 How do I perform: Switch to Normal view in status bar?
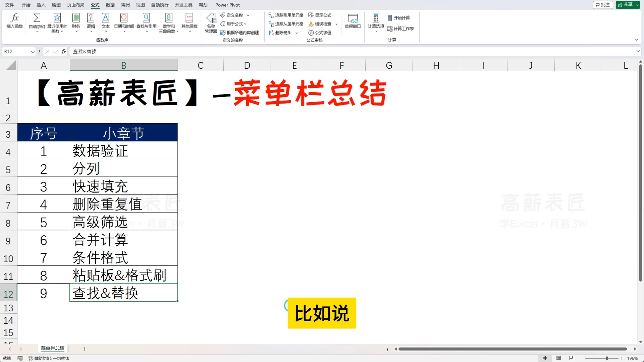[545, 358]
